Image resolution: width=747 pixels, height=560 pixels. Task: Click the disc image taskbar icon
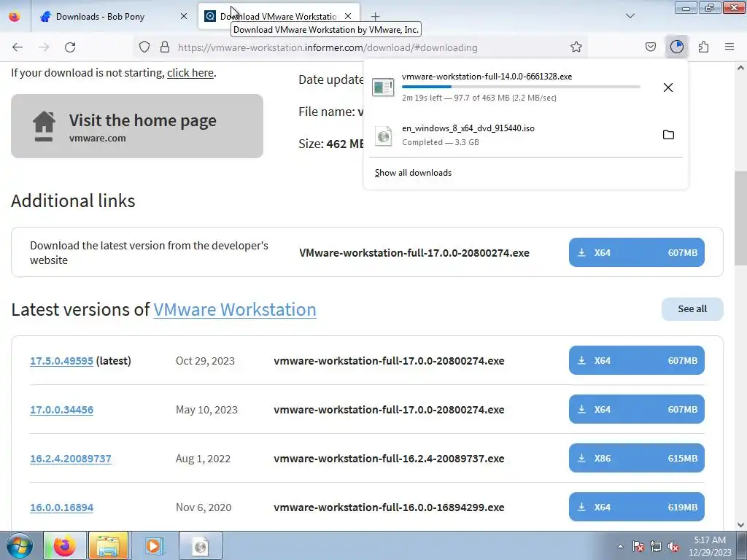(x=201, y=546)
